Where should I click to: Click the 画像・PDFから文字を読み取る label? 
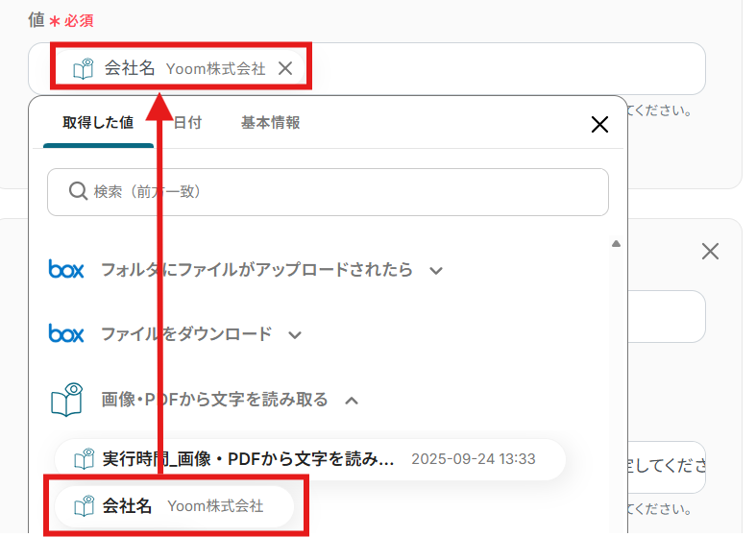[x=214, y=400]
